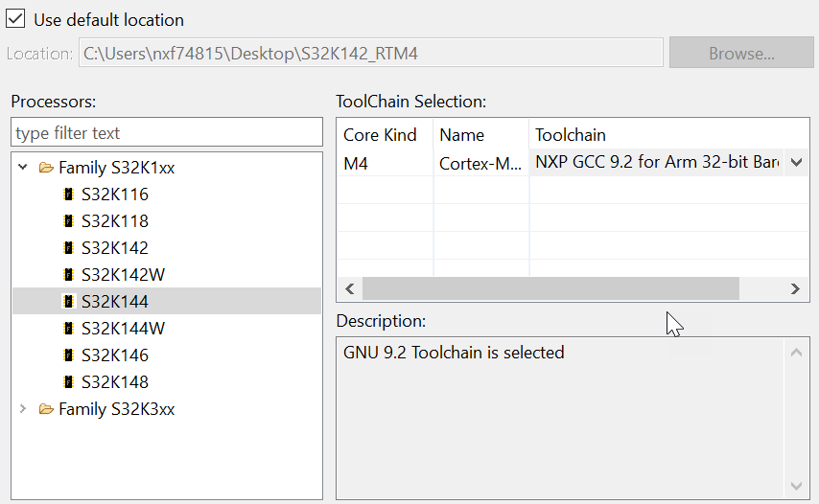This screenshot has width=819, height=504.
Task: Toggle the Use default location checkbox
Action: pyautogui.click(x=16, y=19)
